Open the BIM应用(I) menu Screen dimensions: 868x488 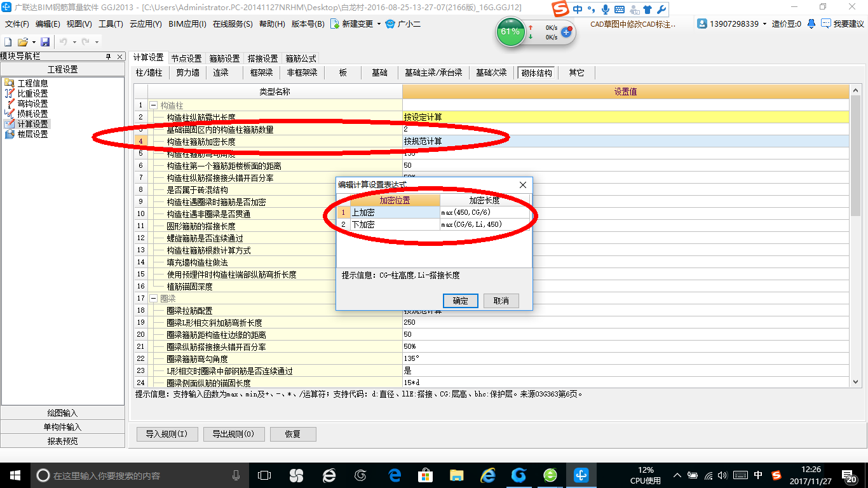(x=187, y=24)
